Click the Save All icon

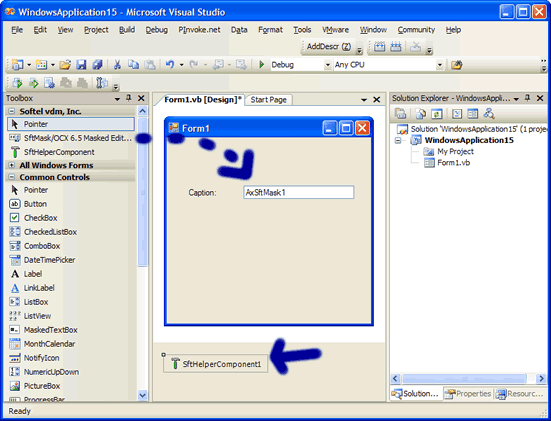[x=97, y=65]
